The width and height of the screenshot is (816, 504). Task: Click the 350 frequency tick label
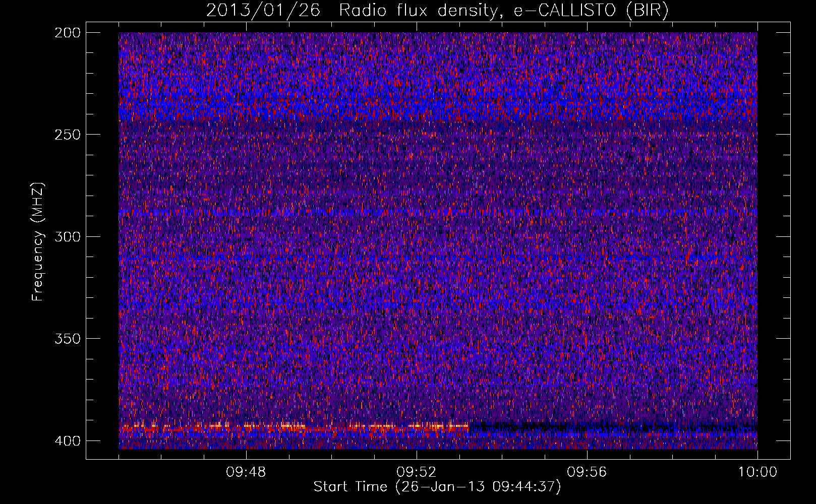(67, 338)
